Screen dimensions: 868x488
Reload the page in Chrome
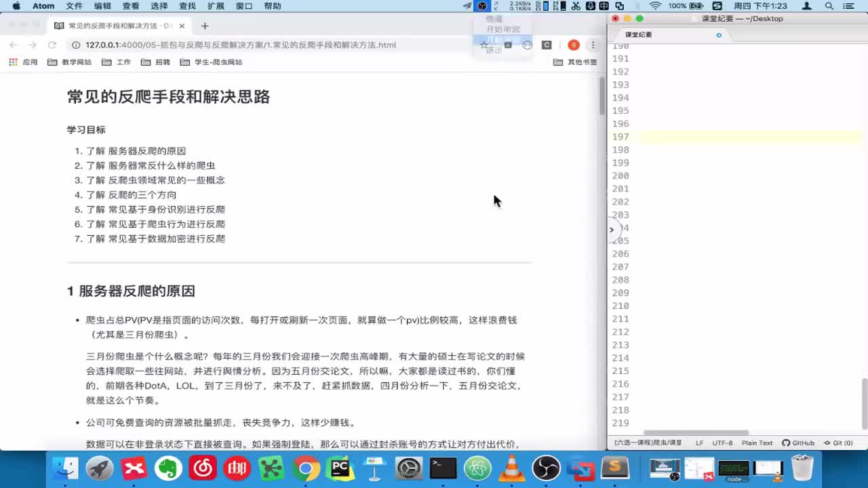click(x=52, y=45)
